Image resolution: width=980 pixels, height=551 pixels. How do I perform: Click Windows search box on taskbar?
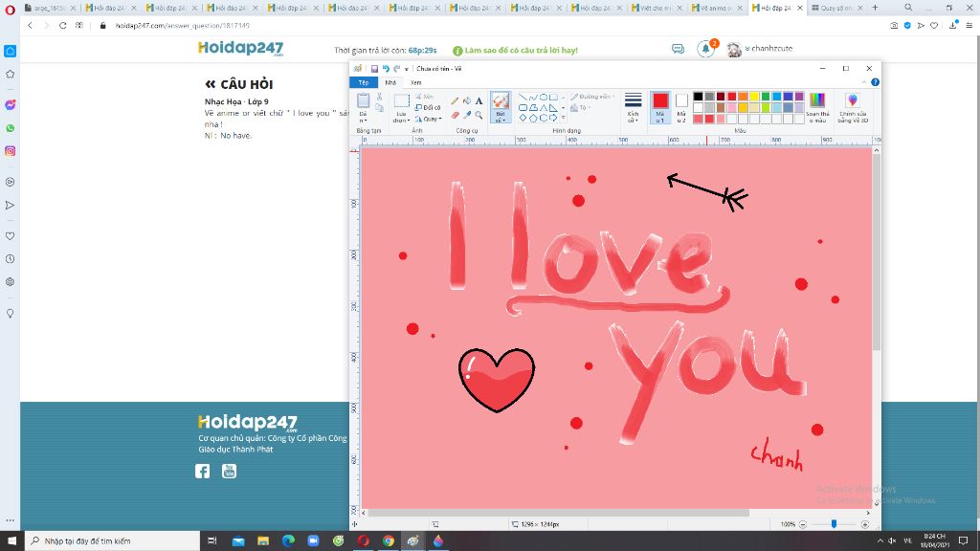[113, 541]
